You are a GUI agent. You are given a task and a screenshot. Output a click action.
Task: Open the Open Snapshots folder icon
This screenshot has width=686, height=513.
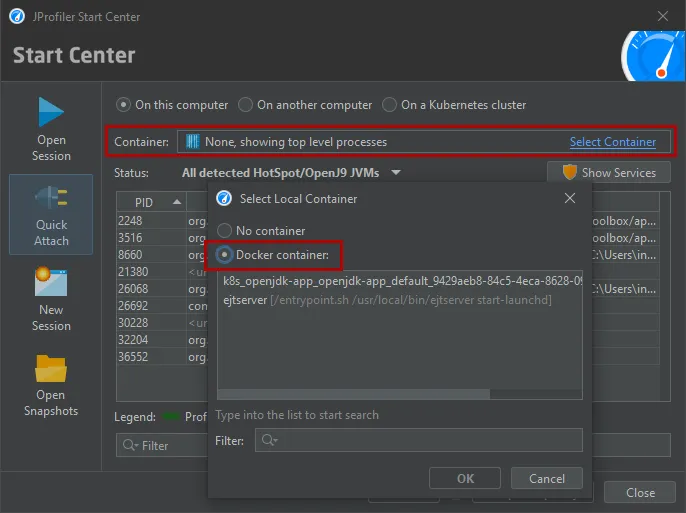pyautogui.click(x=51, y=368)
